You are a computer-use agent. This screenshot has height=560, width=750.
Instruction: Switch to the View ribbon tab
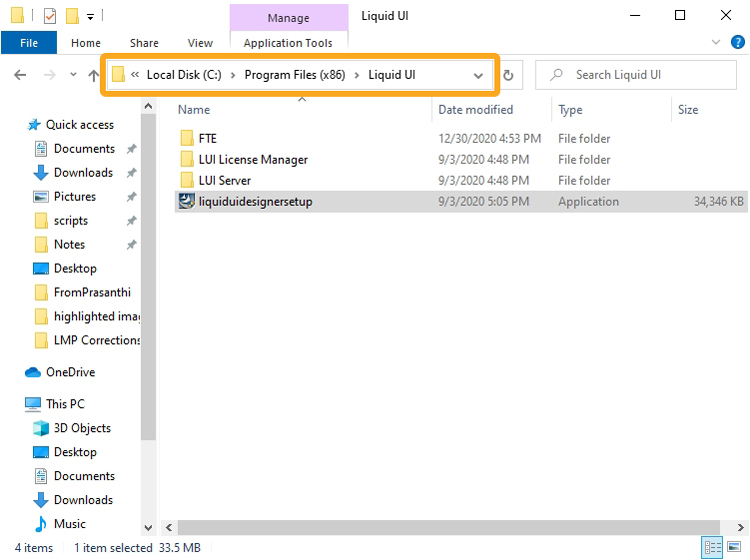click(200, 43)
